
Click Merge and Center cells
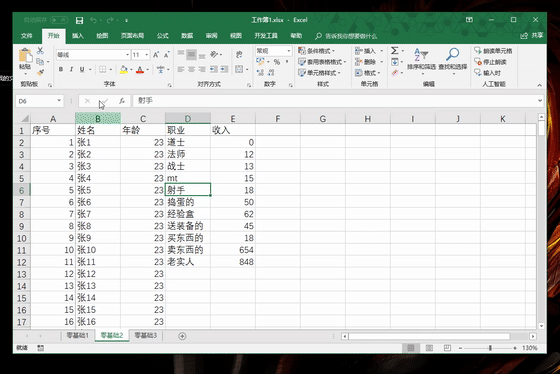click(239, 69)
